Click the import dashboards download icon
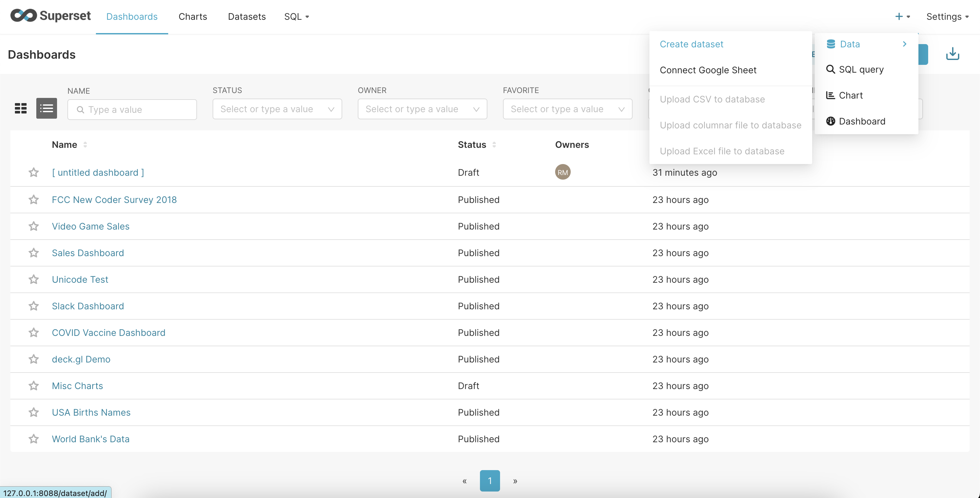Viewport: 980px width, 498px height. click(x=952, y=54)
